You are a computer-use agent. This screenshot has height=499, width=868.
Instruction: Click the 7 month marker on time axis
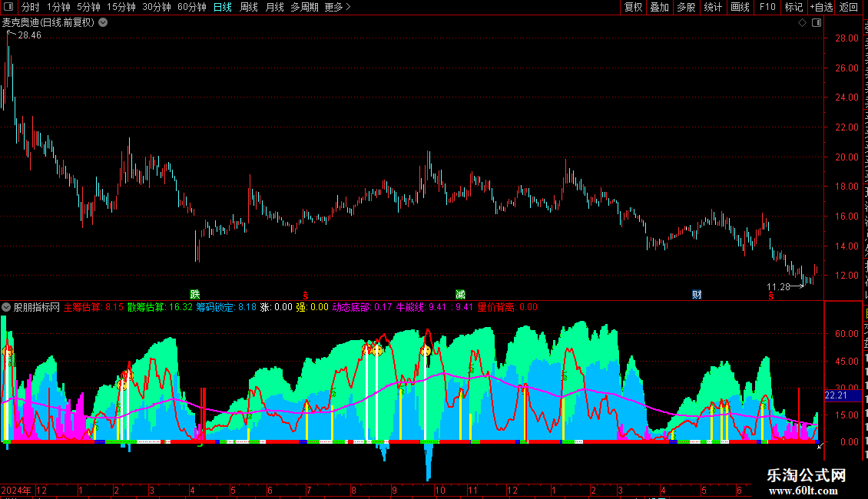point(308,490)
